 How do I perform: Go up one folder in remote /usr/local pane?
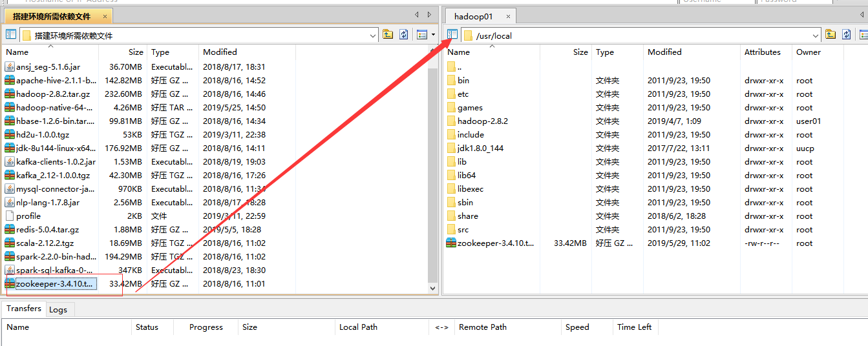(x=831, y=35)
